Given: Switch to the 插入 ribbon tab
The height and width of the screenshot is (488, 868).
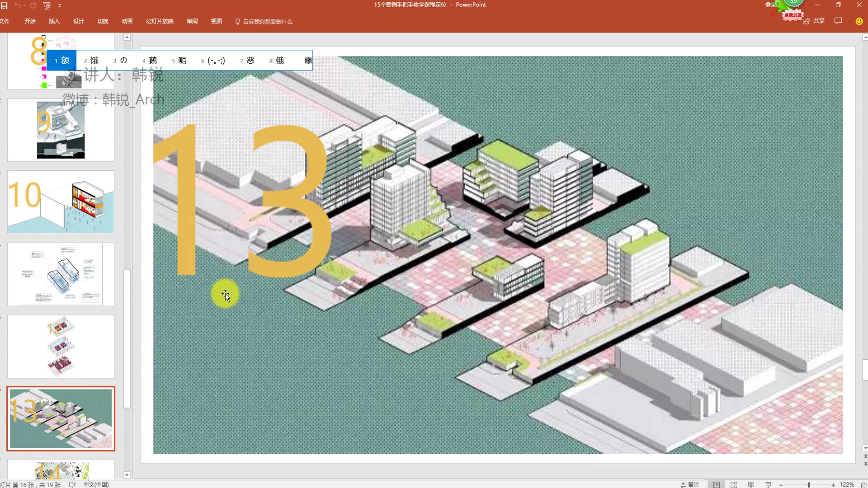Looking at the screenshot, I should tap(54, 21).
